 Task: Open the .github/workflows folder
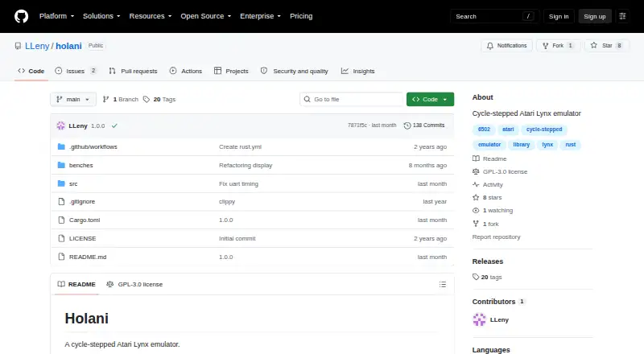pyautogui.click(x=93, y=146)
